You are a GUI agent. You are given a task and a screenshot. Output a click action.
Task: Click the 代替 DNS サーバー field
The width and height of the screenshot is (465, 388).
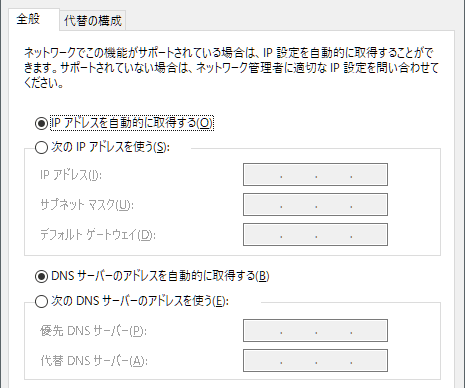[315, 360]
